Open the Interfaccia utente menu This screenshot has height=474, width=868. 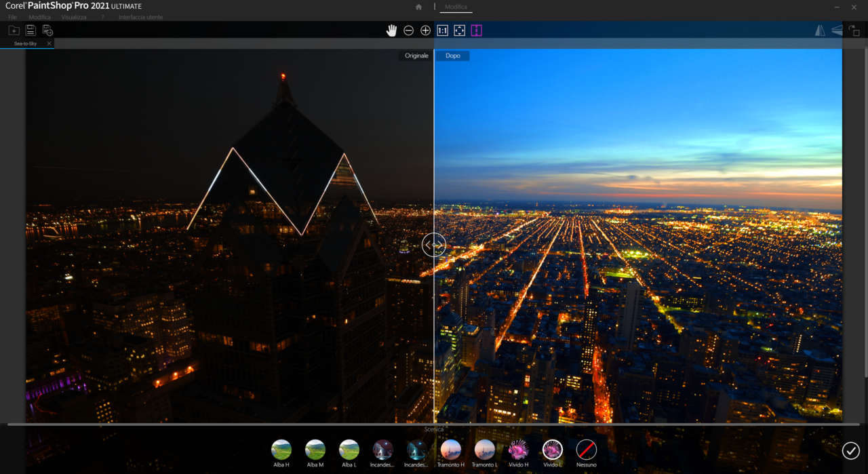click(x=140, y=17)
